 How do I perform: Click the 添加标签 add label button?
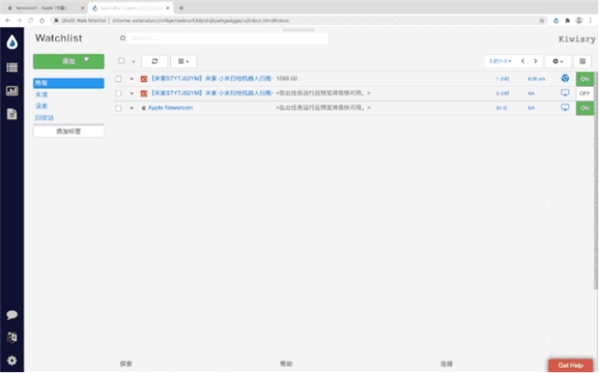pyautogui.click(x=68, y=131)
